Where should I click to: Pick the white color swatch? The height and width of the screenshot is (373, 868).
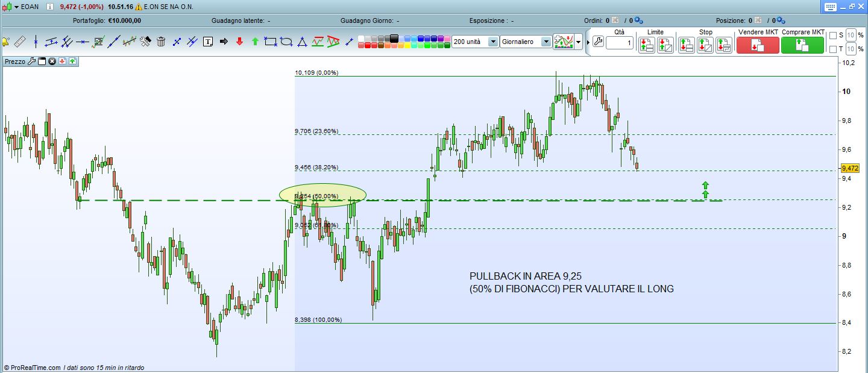[x=361, y=39]
